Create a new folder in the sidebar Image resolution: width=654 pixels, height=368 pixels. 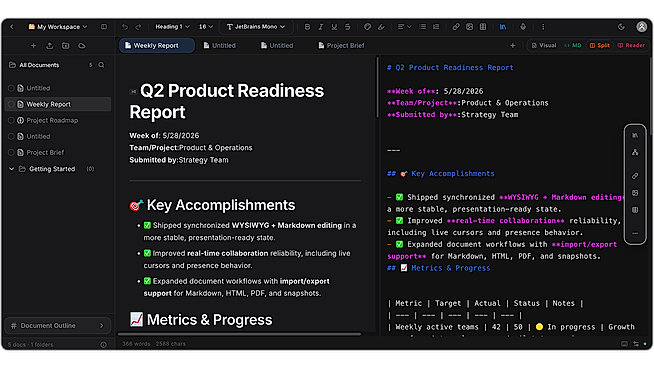tap(65, 45)
